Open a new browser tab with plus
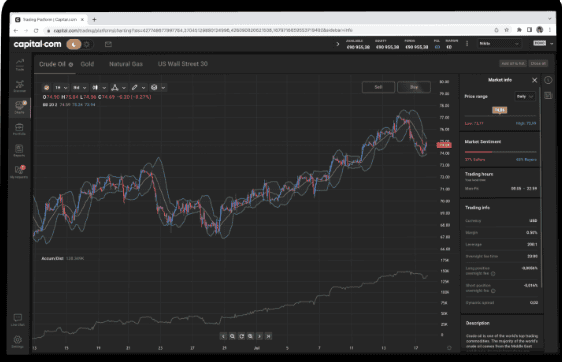Screen dimensions: 562x362 pos(94,20)
